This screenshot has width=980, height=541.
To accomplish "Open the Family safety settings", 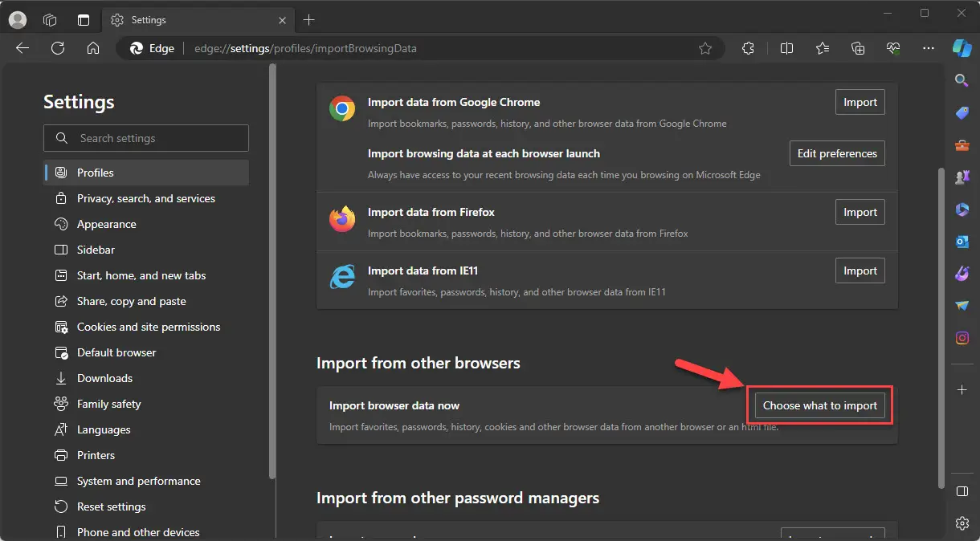I will click(147, 404).
